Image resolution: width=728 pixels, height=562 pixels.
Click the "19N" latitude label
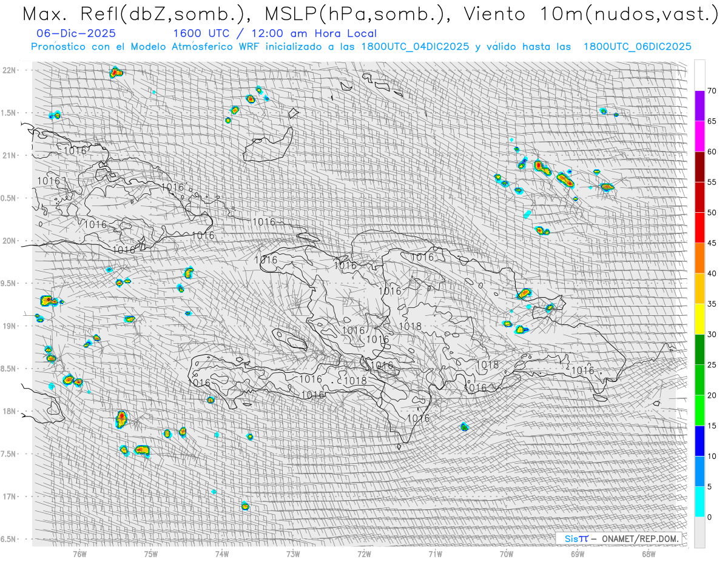point(8,326)
